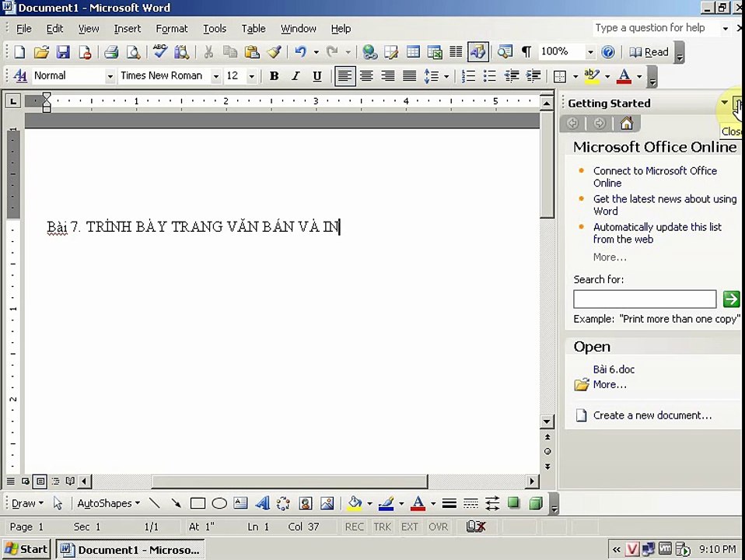This screenshot has width=745, height=560.
Task: Open the font dropdown Times New Roman
Action: click(215, 76)
